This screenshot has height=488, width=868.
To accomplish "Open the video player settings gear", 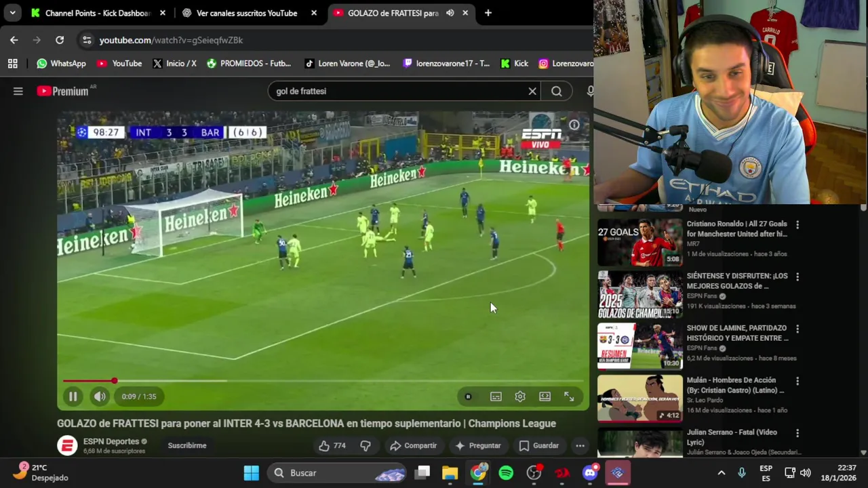I will pyautogui.click(x=520, y=396).
